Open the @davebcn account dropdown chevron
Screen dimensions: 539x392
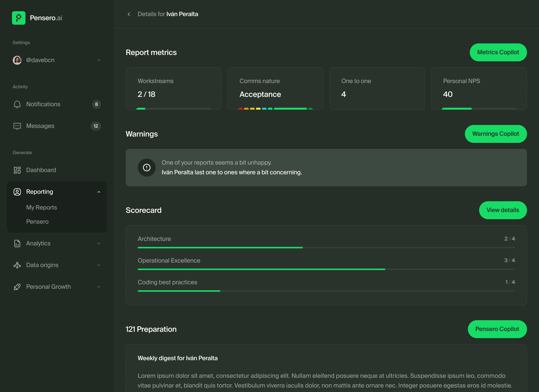pos(99,60)
